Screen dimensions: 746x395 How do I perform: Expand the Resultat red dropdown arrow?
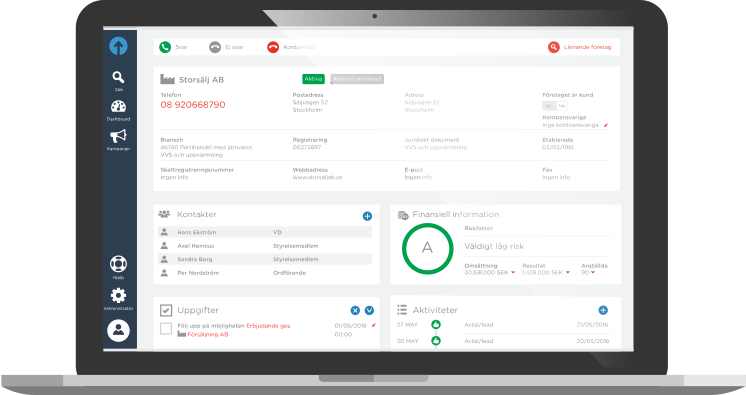pyautogui.click(x=568, y=273)
